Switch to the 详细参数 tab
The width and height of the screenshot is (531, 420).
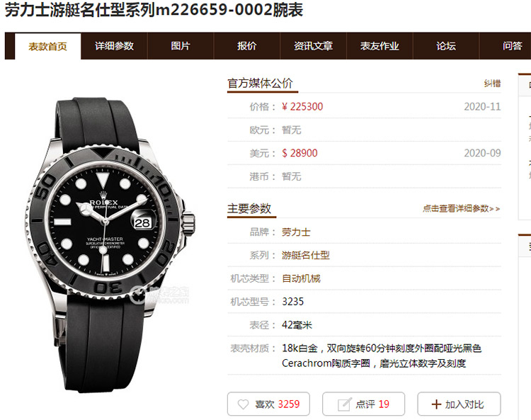[x=114, y=46]
